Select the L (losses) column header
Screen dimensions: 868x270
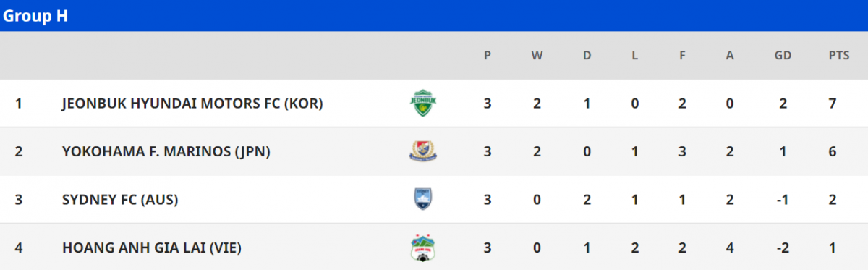(x=634, y=56)
